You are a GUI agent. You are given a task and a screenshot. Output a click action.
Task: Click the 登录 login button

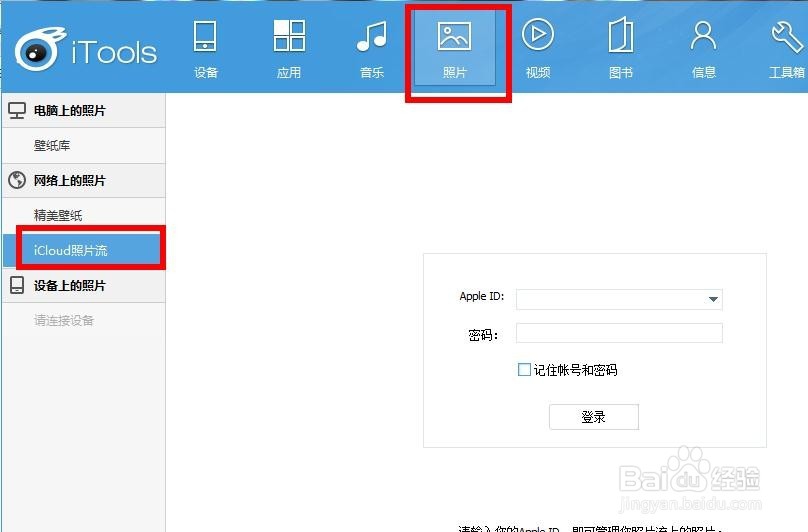[x=594, y=417]
